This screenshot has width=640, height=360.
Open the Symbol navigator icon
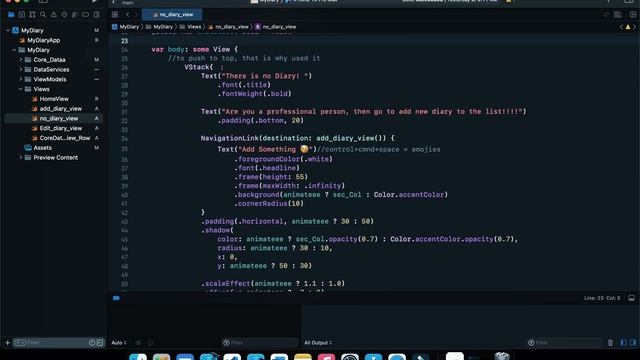[32, 15]
